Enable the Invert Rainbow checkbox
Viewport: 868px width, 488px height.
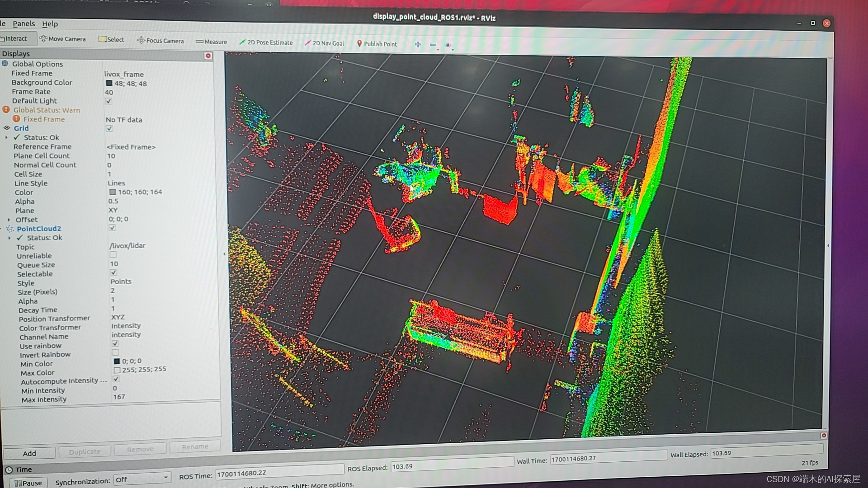tap(115, 352)
